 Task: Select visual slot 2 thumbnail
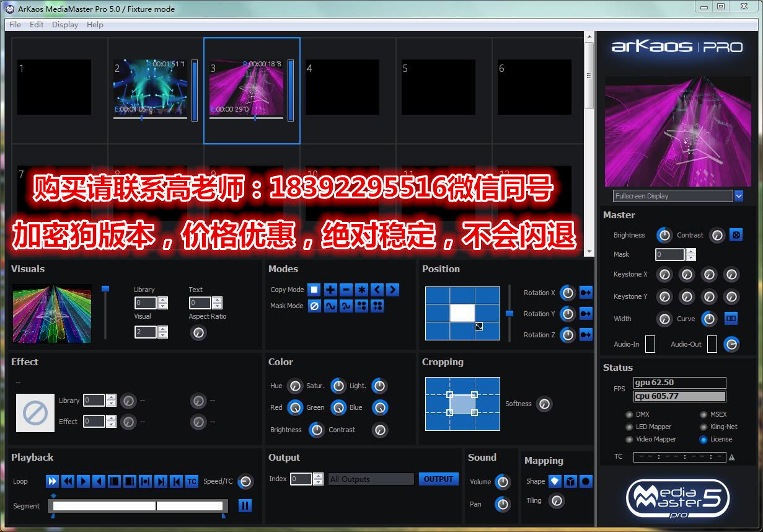(151, 87)
